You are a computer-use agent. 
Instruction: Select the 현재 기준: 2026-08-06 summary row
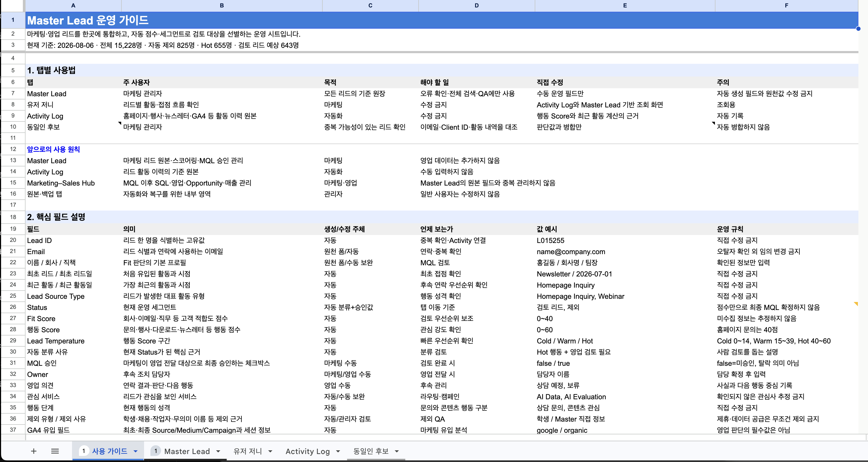click(x=442, y=45)
